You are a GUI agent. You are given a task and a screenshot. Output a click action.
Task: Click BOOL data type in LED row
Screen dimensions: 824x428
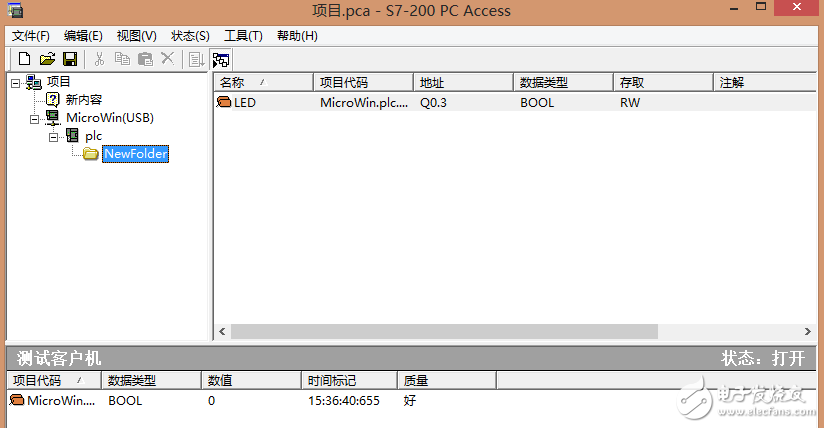(537, 103)
